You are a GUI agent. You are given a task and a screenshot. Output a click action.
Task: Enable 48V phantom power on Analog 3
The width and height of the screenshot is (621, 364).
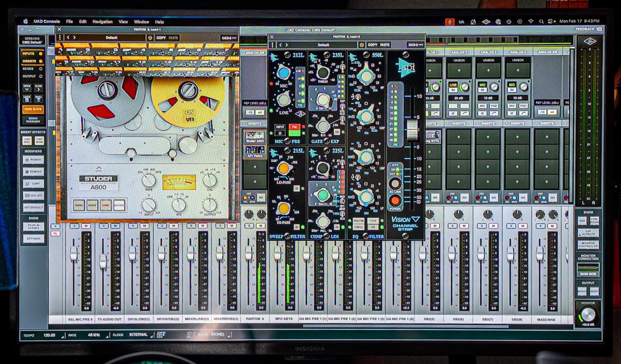click(x=482, y=105)
